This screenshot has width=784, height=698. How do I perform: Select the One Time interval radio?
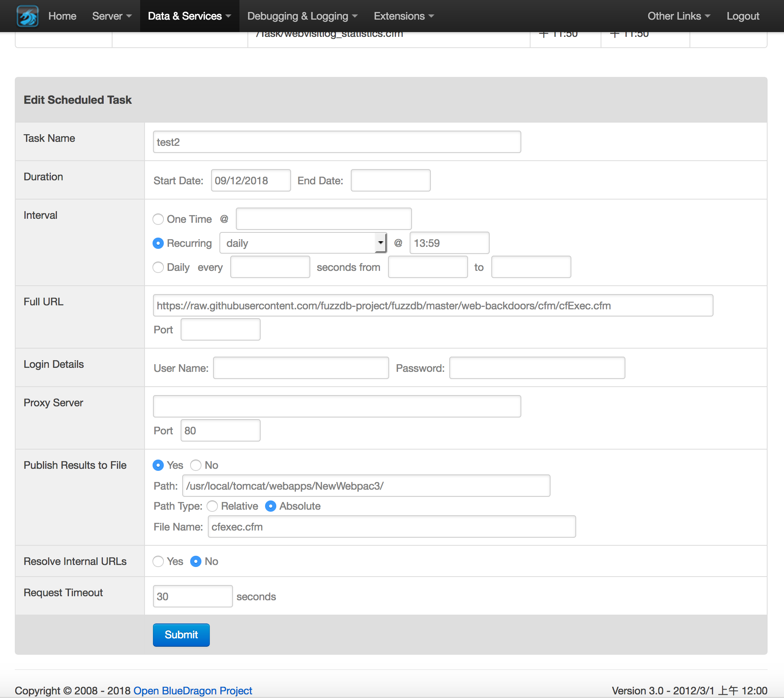click(x=158, y=219)
